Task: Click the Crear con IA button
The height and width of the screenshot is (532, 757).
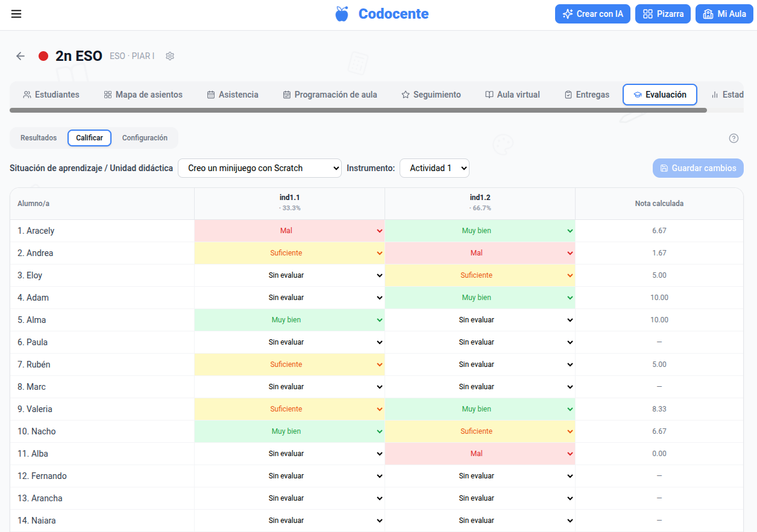Action: click(x=592, y=14)
